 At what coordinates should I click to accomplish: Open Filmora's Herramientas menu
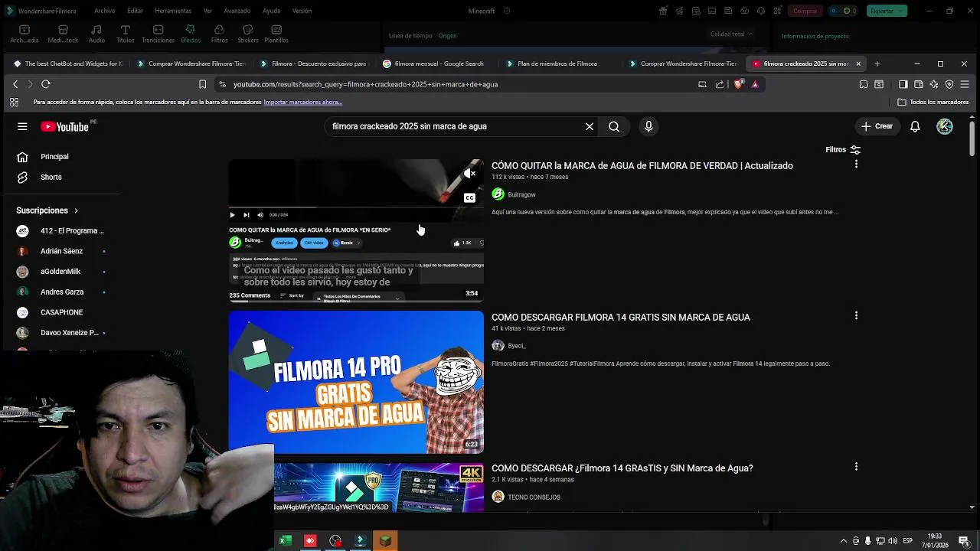pos(173,11)
